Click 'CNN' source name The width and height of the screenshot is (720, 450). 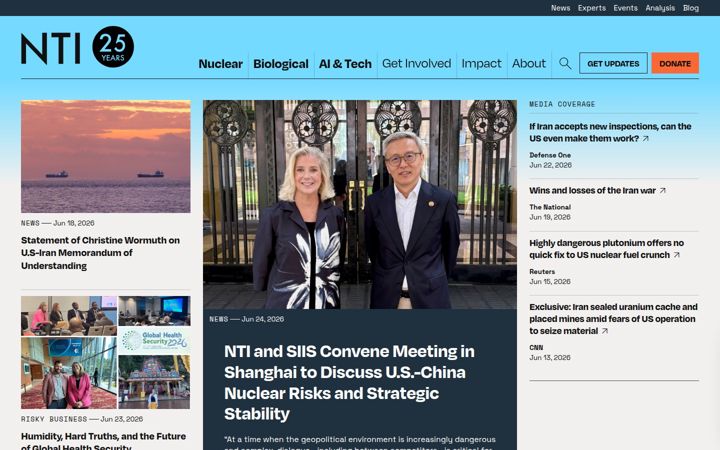click(536, 348)
